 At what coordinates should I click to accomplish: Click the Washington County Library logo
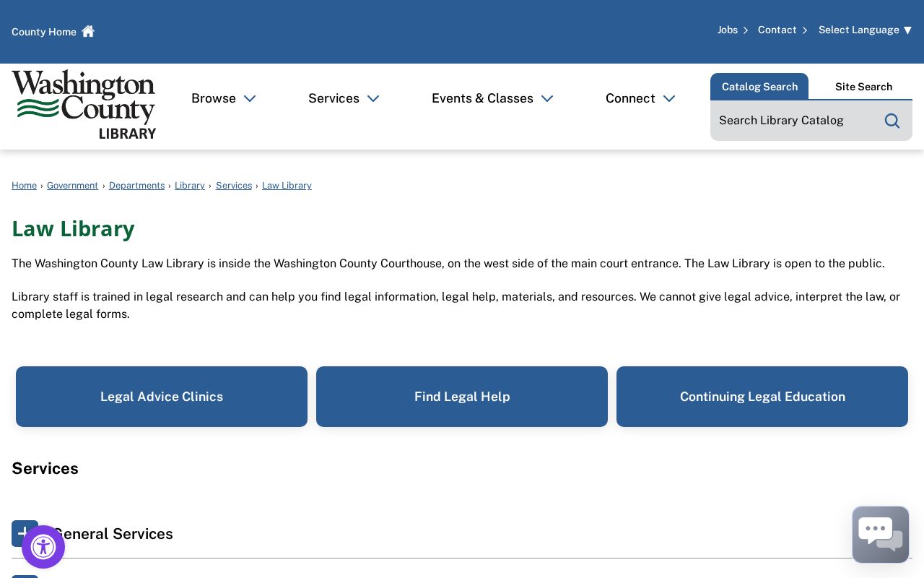click(x=84, y=105)
